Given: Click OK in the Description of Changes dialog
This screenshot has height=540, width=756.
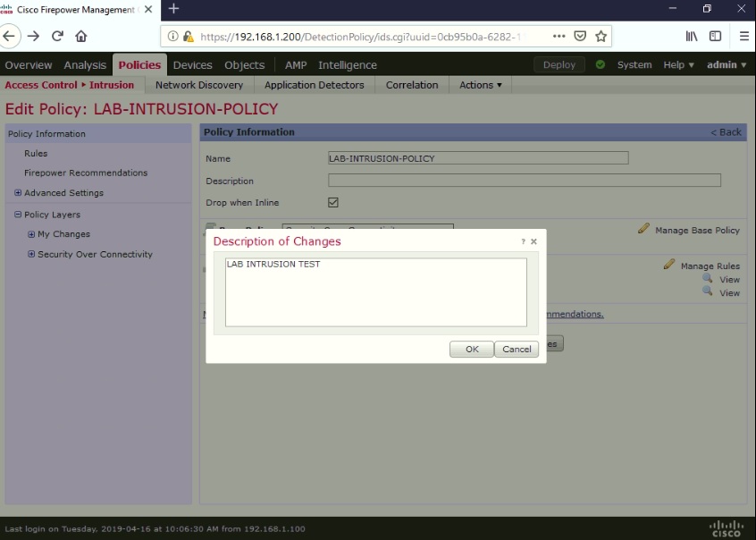Looking at the screenshot, I should (x=471, y=349).
